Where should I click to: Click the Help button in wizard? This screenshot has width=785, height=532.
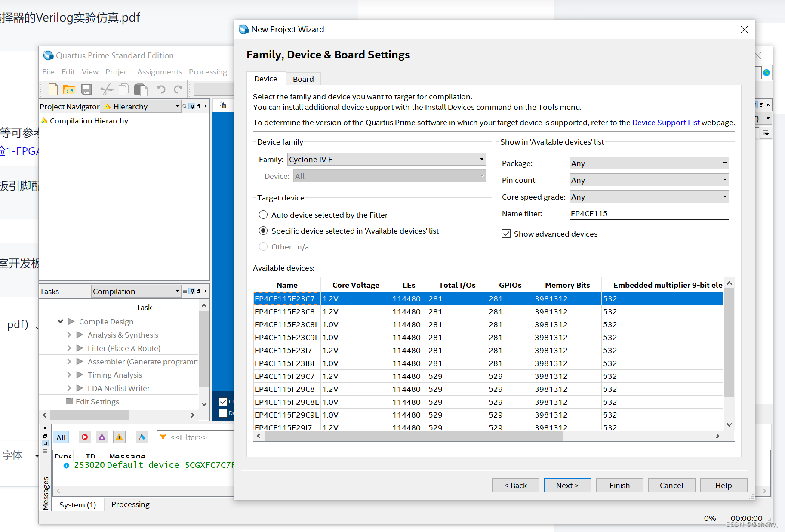point(723,485)
